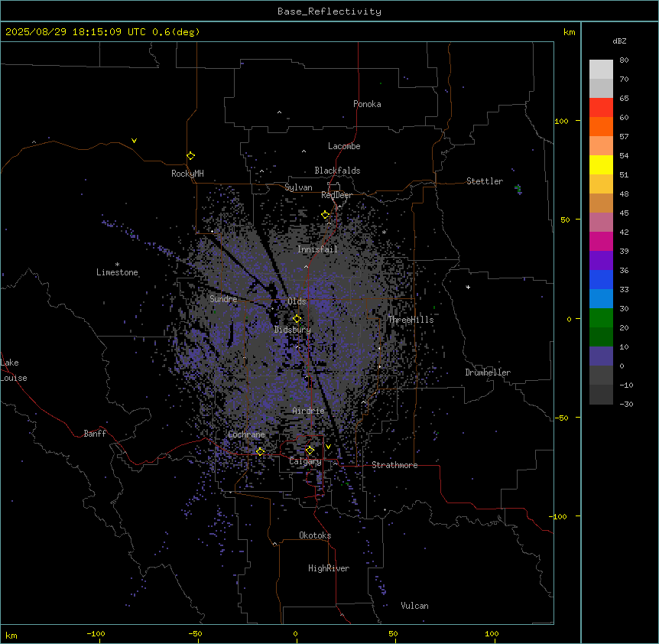The width and height of the screenshot is (659, 644).
Task: Click the -100 tick on the right axis
Action: coord(559,516)
